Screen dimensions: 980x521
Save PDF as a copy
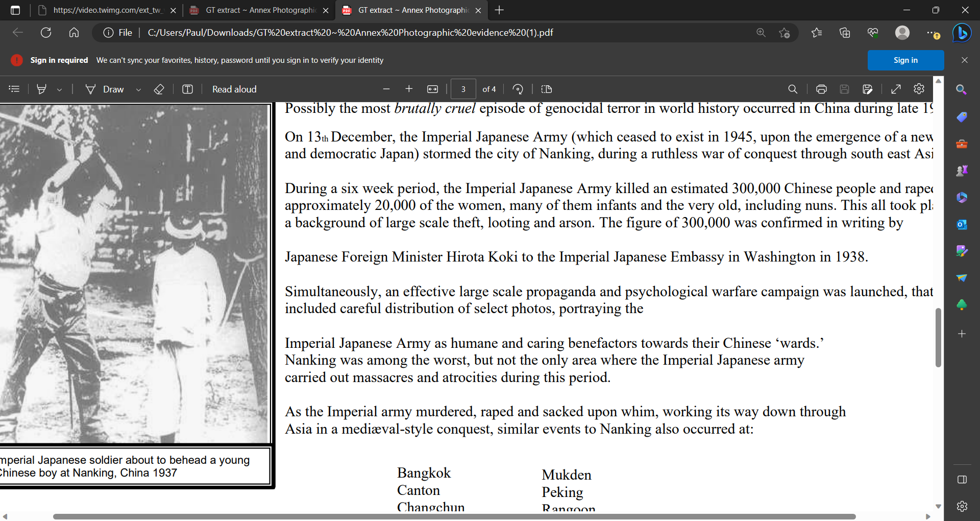[867, 89]
